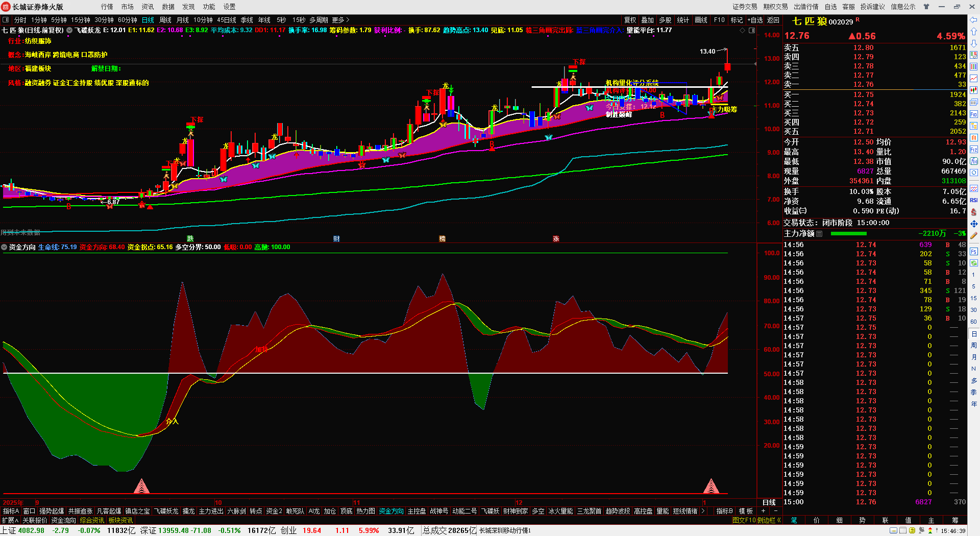Image resolution: width=980 pixels, height=536 pixels.
Task: Expand the 扩展 panel at bottom left
Action: pyautogui.click(x=10, y=520)
